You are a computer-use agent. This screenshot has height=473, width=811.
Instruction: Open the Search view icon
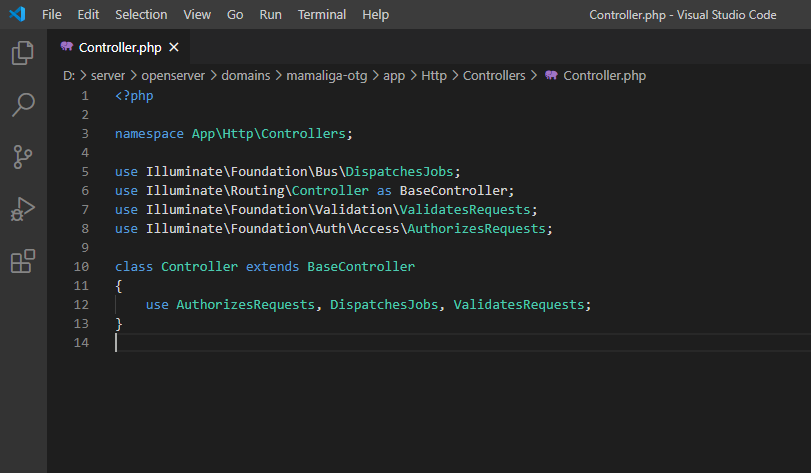tap(22, 105)
